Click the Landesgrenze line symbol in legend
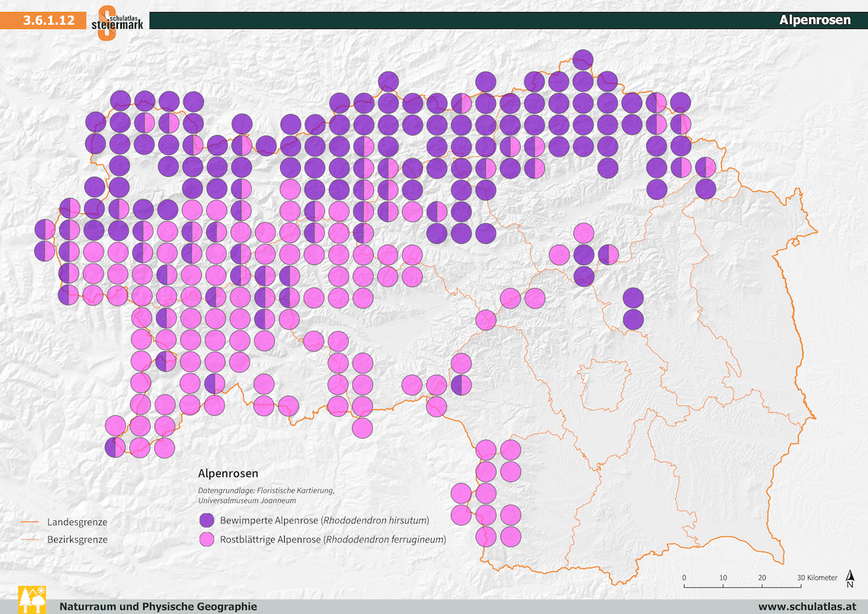Screen dimensions: 868x614 point(30,523)
